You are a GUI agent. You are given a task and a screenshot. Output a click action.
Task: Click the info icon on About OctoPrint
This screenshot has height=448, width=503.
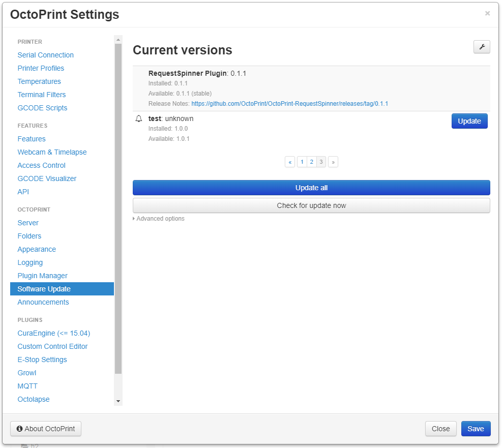click(x=19, y=428)
